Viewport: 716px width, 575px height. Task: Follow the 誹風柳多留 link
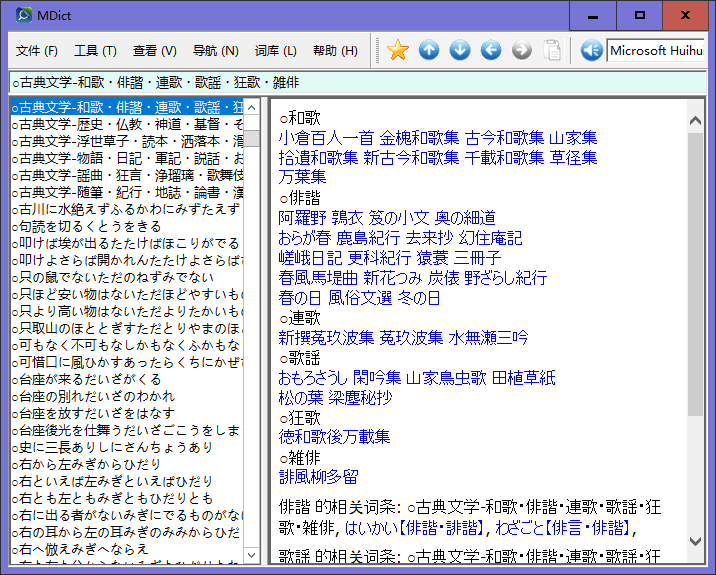pyautogui.click(x=318, y=477)
